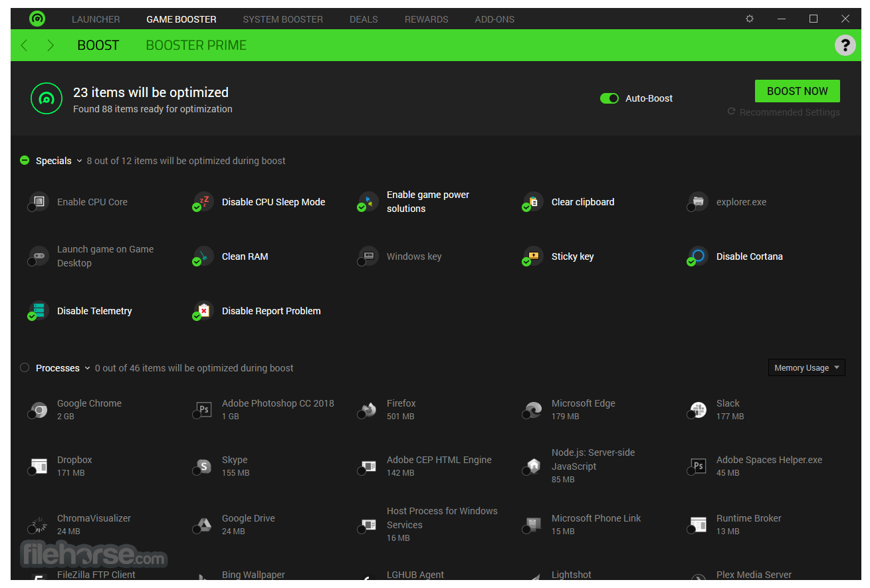Open the Memory Usage sort dropdown
Image resolution: width=870 pixels, height=588 pixels.
(x=806, y=367)
